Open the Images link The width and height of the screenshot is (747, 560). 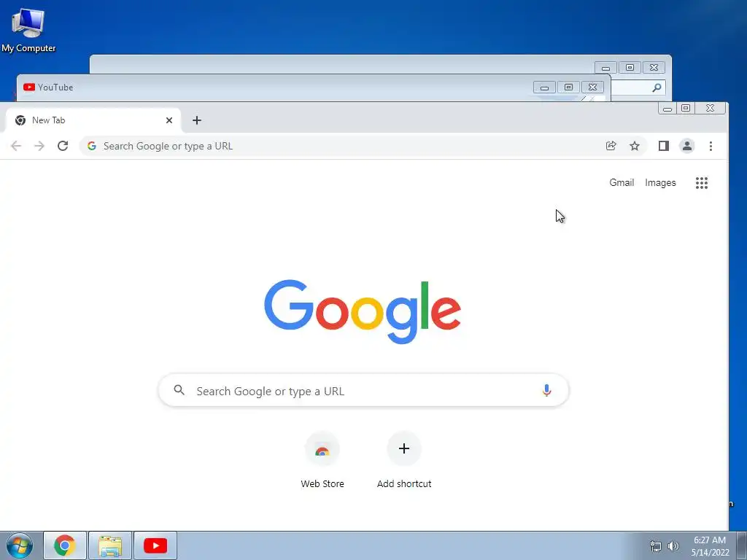pyautogui.click(x=660, y=183)
